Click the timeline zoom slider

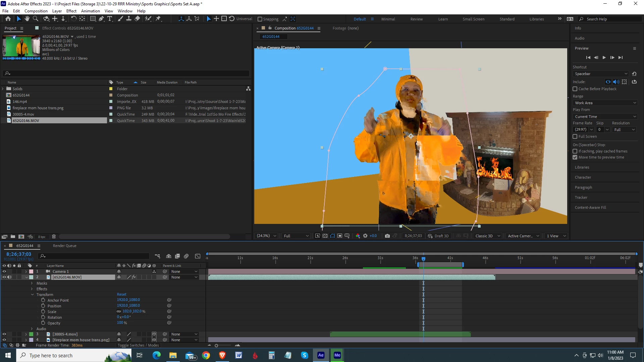[x=217, y=346]
